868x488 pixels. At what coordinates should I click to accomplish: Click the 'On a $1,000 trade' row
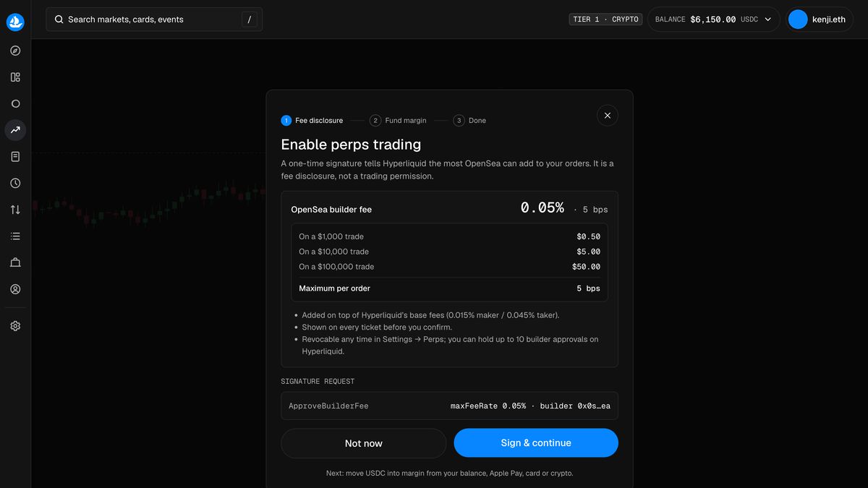449,236
